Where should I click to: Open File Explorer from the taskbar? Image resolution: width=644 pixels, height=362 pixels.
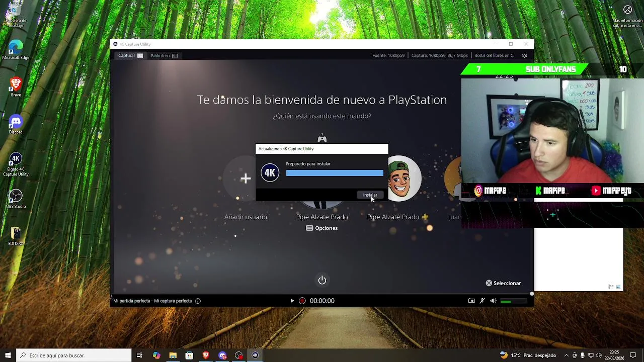pyautogui.click(x=173, y=355)
